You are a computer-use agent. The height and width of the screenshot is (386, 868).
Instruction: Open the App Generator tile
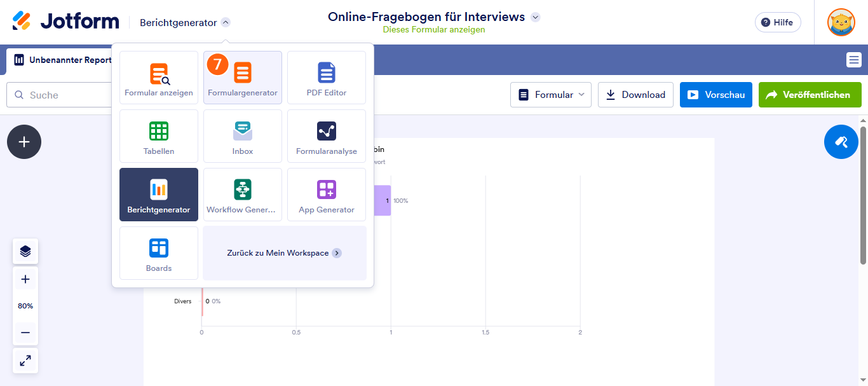click(327, 195)
